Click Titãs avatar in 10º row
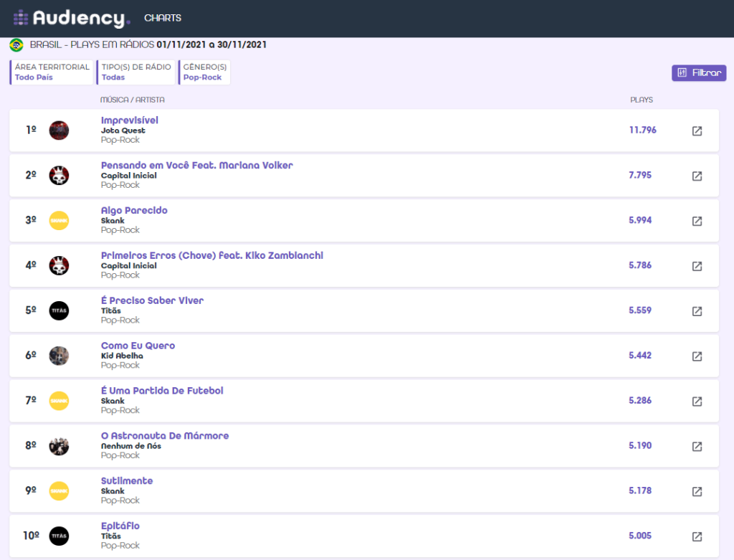This screenshot has height=560, width=734. click(x=59, y=536)
